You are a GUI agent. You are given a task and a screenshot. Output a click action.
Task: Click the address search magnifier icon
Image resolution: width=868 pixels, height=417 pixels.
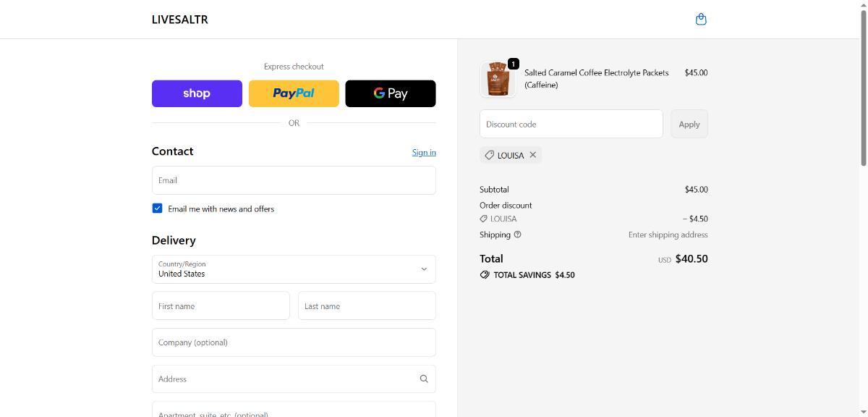click(424, 379)
